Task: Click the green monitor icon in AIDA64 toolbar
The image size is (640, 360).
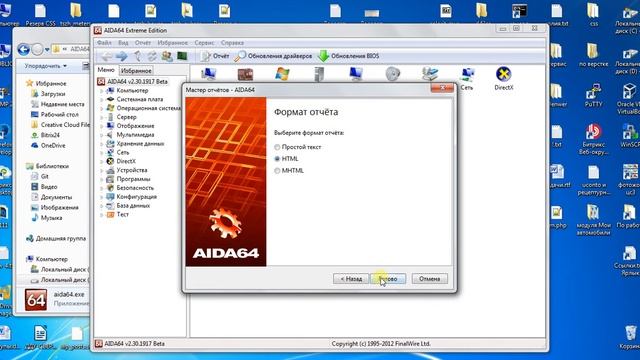Action: click(182, 56)
